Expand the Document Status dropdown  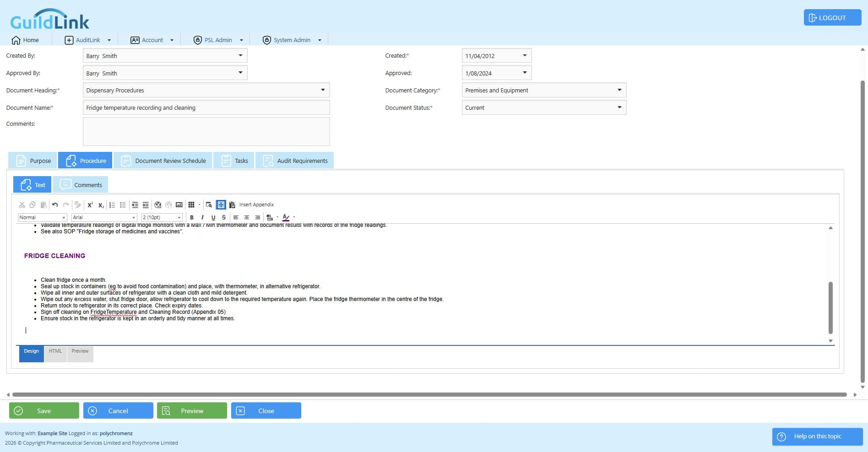pos(619,108)
